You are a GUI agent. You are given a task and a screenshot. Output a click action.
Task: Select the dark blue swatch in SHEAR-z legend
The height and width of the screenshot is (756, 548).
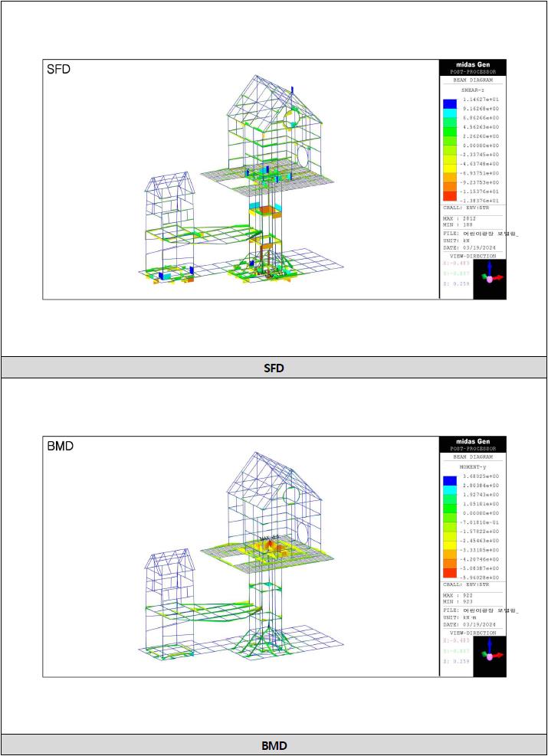tap(450, 103)
